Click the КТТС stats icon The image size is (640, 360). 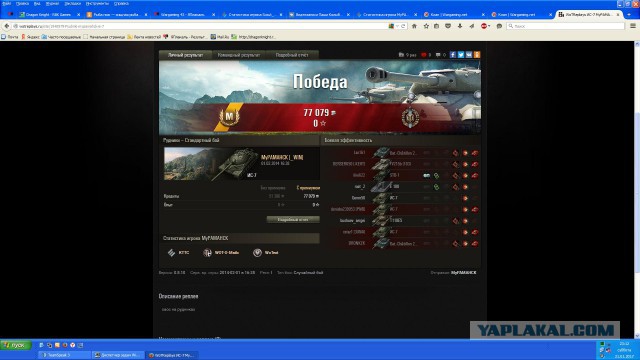[x=171, y=253]
